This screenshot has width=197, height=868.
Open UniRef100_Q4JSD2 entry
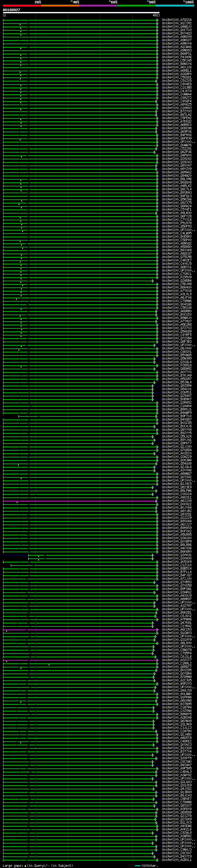177,789
